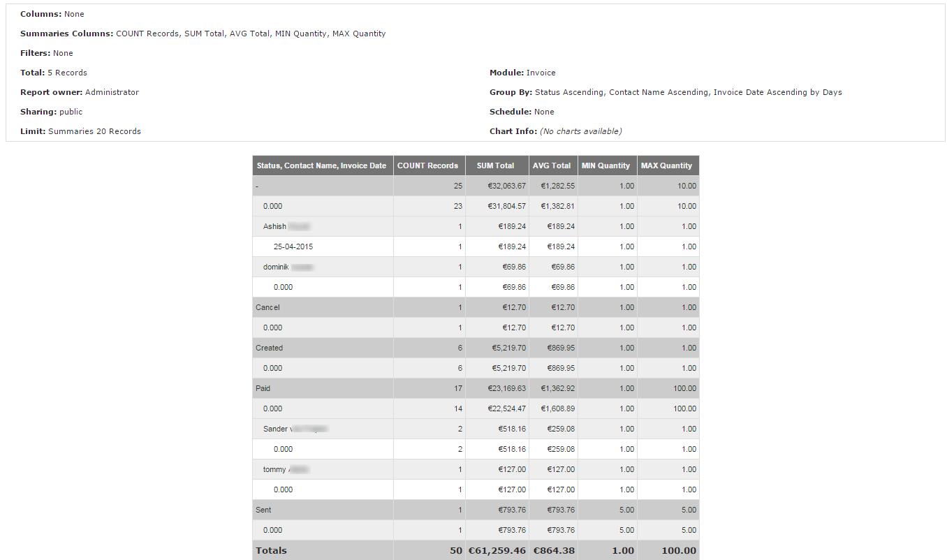Viewport: 947px width, 560px height.
Task: Click the MIN Quantity column header
Action: coord(605,165)
